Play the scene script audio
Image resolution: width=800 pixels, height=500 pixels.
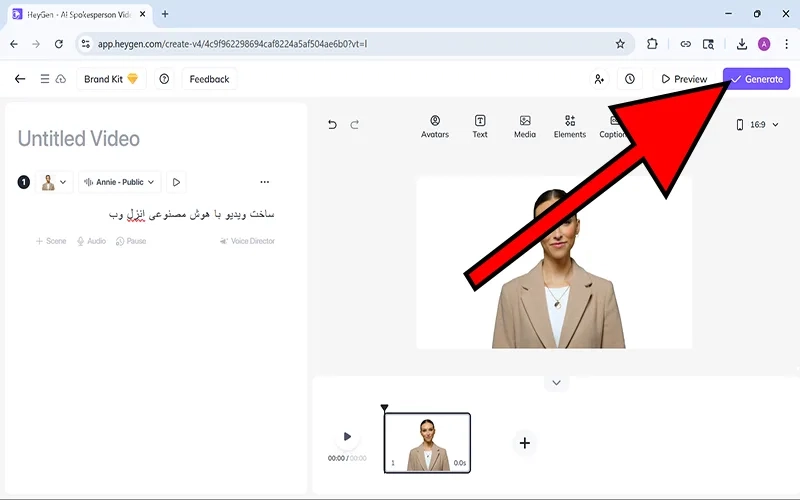click(176, 182)
